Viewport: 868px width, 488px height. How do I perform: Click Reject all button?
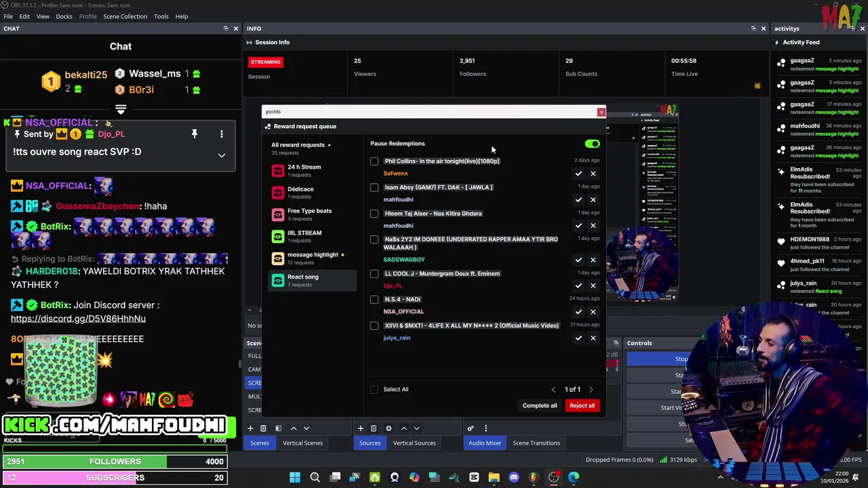tap(582, 405)
